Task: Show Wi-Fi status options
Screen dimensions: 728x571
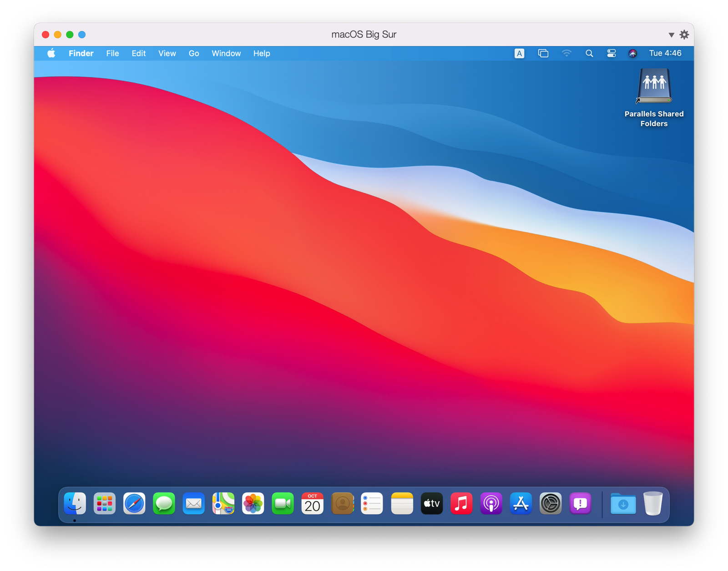Action: [566, 53]
